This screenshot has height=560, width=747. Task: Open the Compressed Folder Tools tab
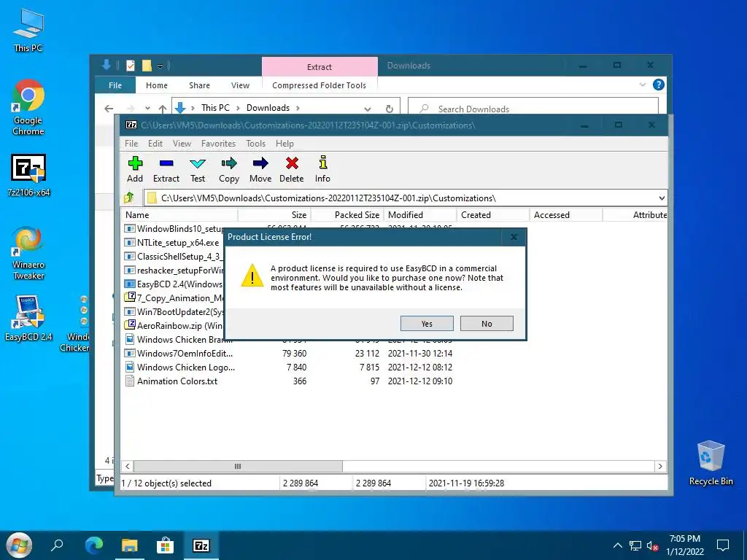(320, 85)
